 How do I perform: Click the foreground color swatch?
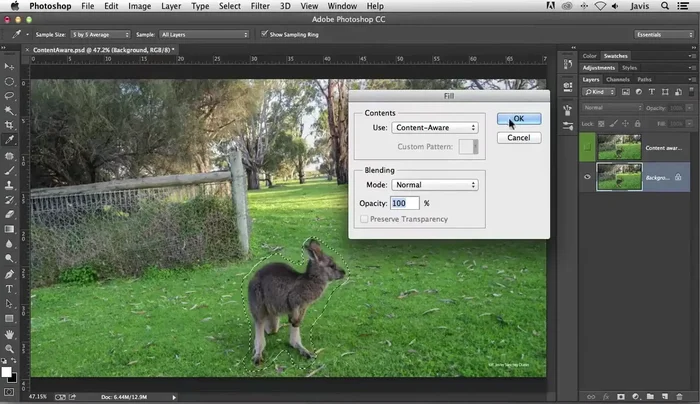click(6, 372)
